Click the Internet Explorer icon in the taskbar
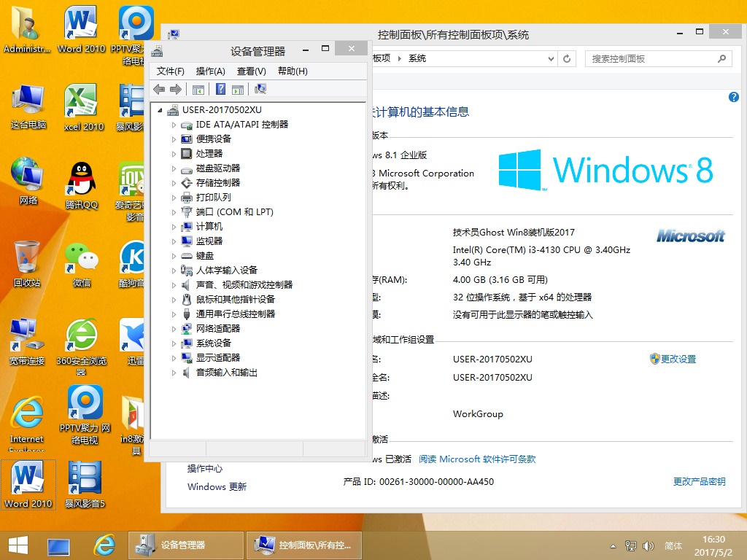This screenshot has height=560, width=747. [104, 545]
